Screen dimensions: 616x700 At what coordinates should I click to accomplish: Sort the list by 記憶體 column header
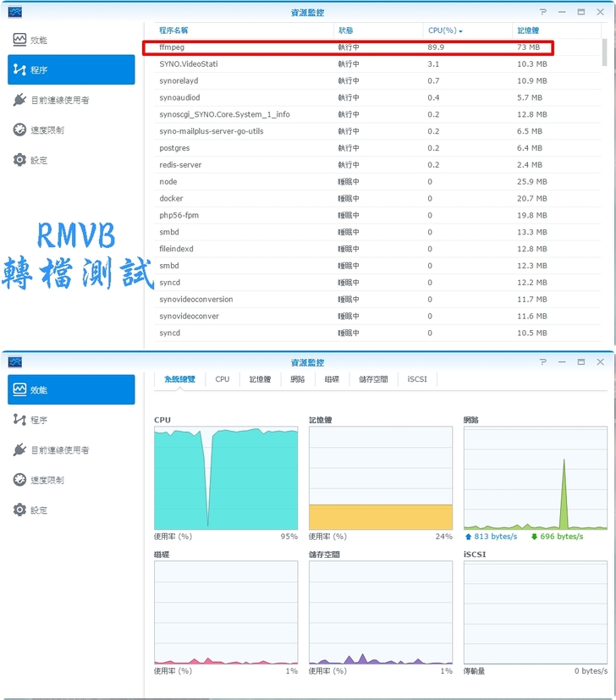pos(528,30)
